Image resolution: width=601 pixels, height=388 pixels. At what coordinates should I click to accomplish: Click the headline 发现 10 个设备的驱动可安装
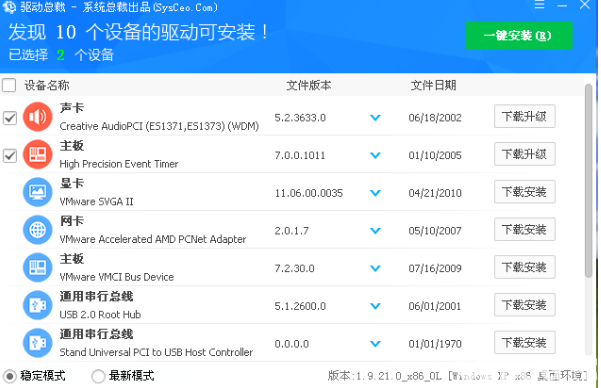click(138, 32)
